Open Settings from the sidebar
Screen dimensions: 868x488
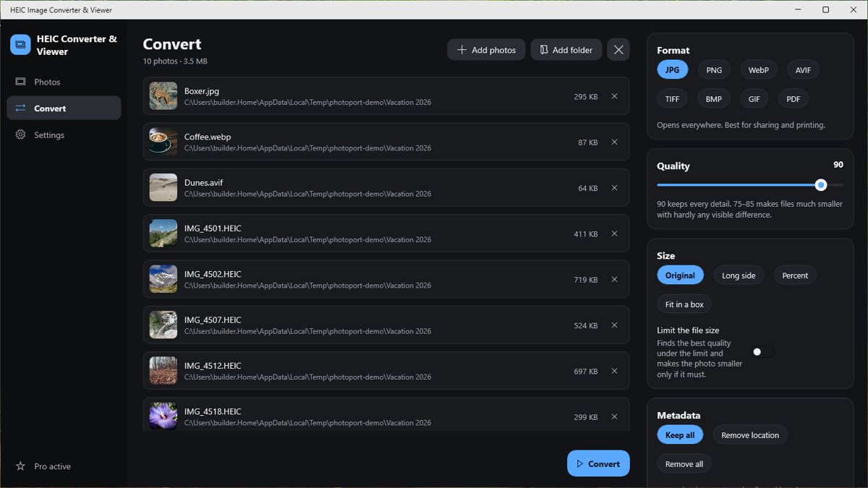[64, 135]
